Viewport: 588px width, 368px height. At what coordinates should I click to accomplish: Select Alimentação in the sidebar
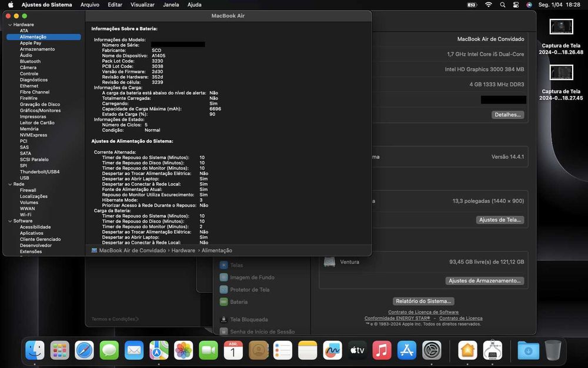point(44,37)
